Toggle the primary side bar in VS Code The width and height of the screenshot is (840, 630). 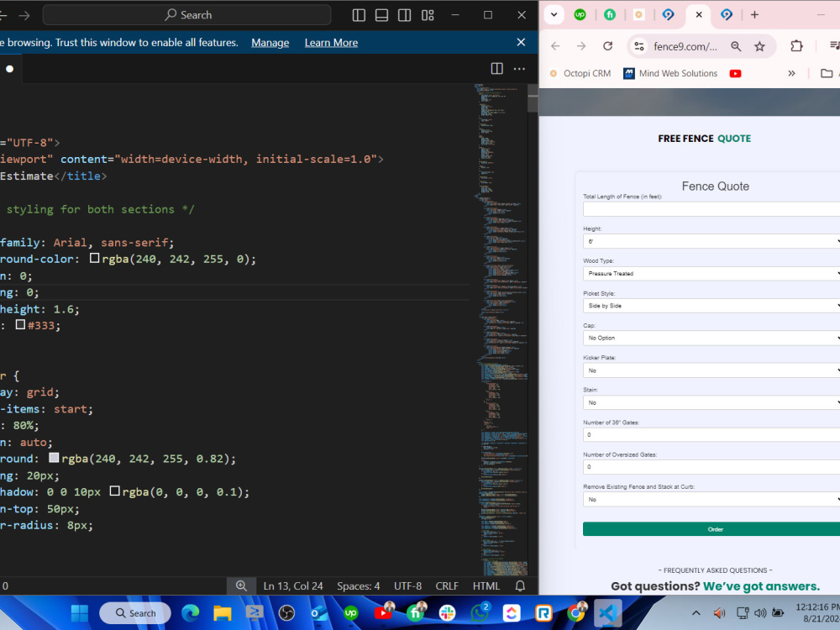359,15
